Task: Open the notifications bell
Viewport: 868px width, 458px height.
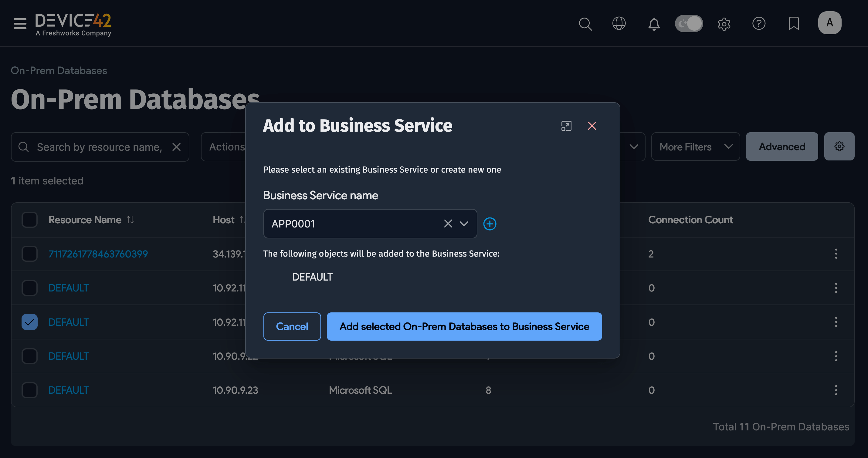Action: (654, 24)
